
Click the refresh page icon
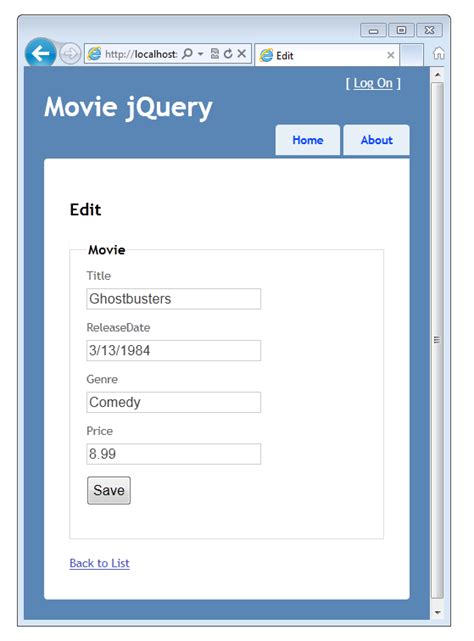[228, 54]
